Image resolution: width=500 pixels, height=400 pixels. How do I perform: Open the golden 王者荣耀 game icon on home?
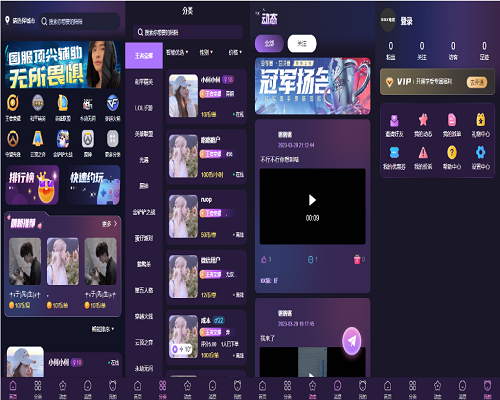coord(13,103)
